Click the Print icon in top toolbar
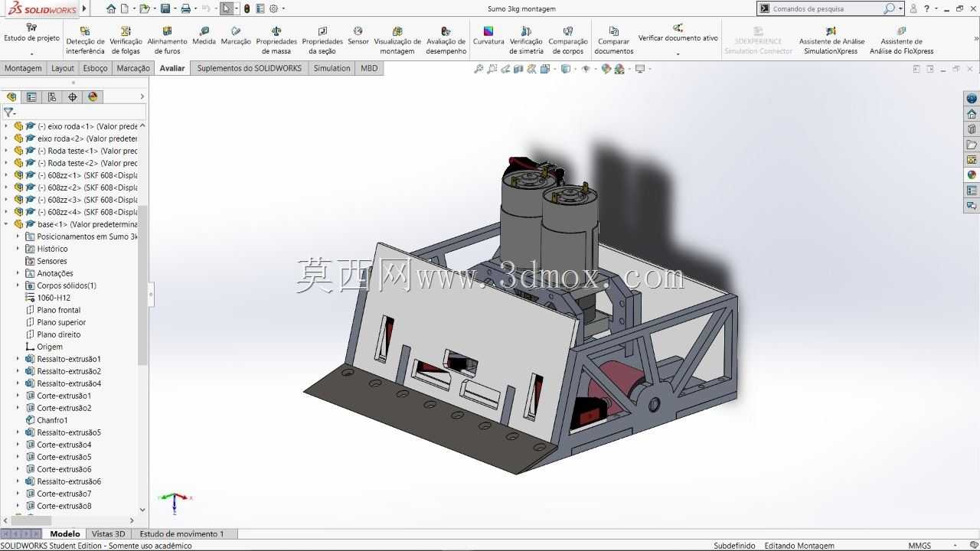The width and height of the screenshot is (980, 551). coord(185,8)
